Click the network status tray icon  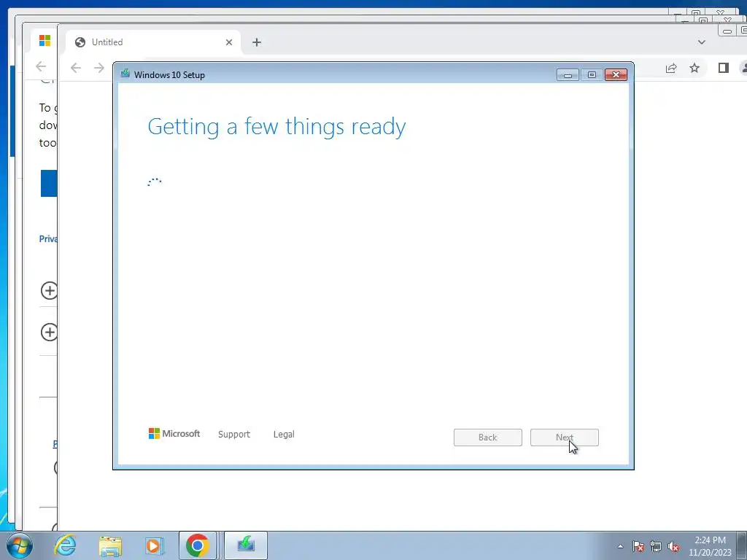(x=656, y=546)
